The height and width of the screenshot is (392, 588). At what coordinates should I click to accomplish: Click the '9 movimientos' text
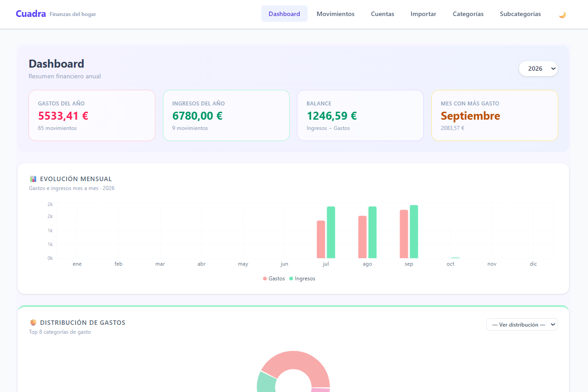[190, 128]
